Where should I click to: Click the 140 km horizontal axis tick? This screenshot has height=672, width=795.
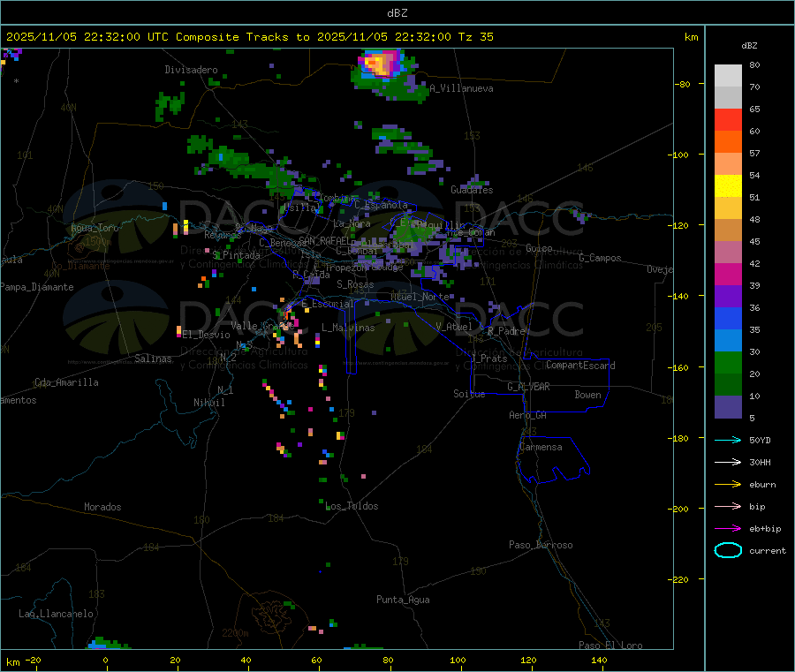(599, 660)
